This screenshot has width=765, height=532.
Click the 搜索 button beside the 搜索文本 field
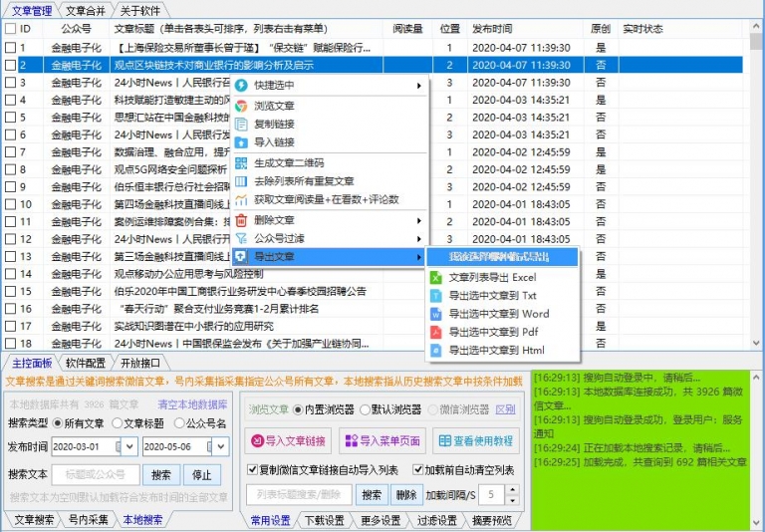[161, 475]
